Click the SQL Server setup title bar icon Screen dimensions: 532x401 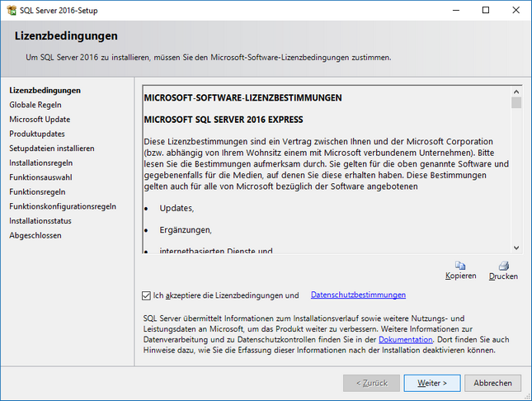click(12, 10)
